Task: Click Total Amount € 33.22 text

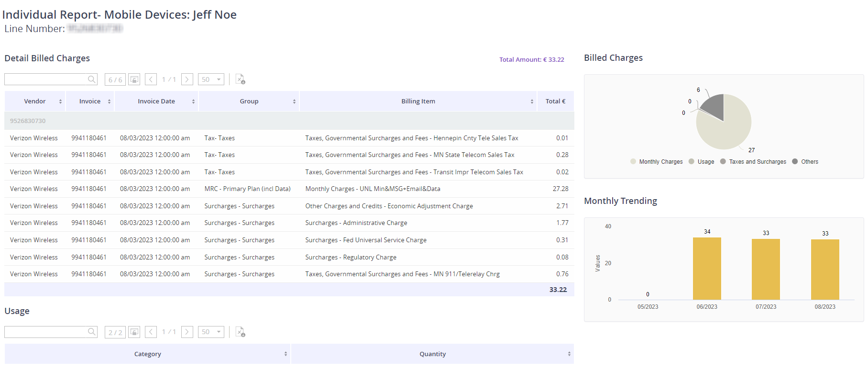Action: coord(532,60)
